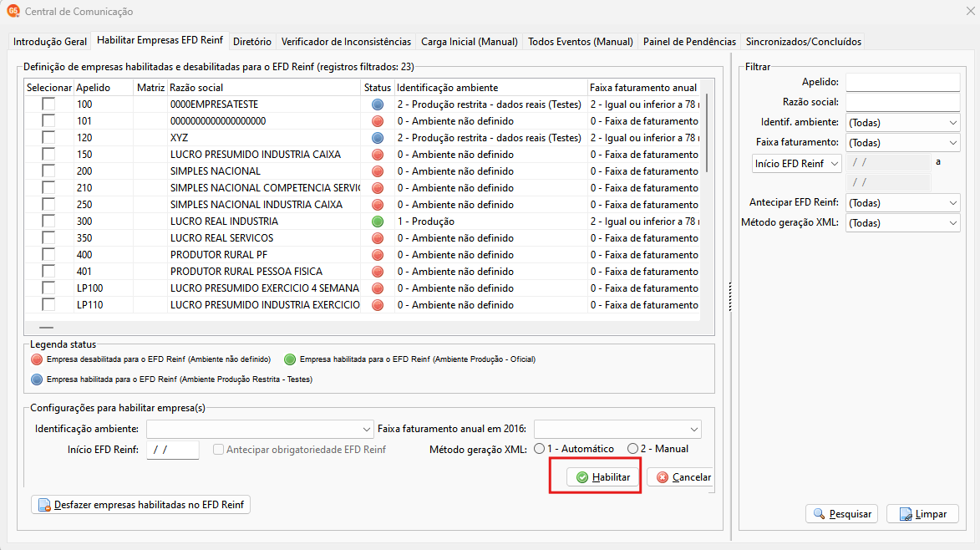This screenshot has width=980, height=550.
Task: Click the Razão social column header
Action: (263, 88)
